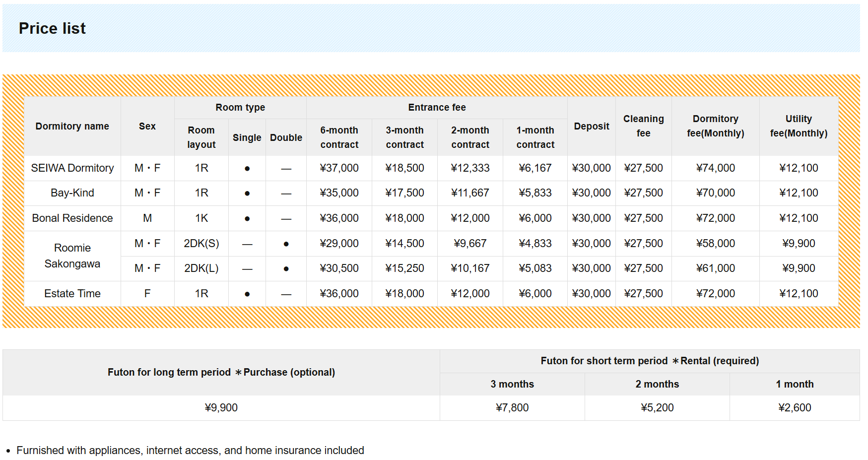The width and height of the screenshot is (868, 460).
Task: Click the Double room dot for 2DK(L)
Action: [x=286, y=269]
